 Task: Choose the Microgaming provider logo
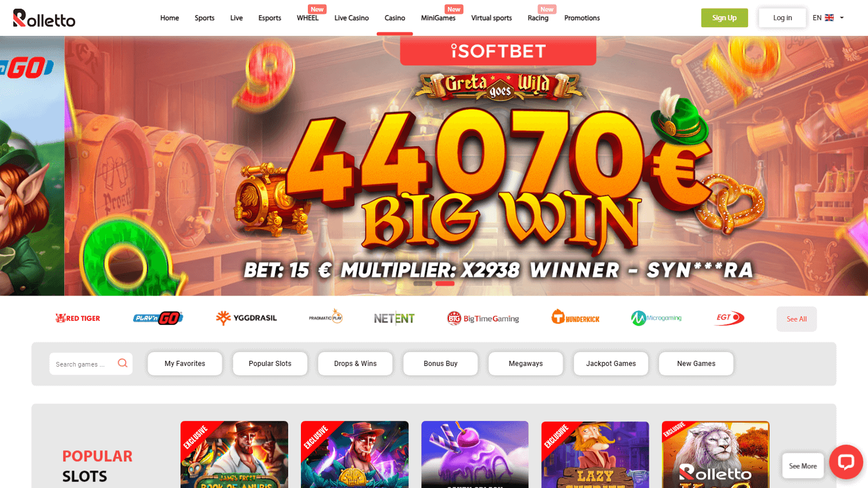click(x=656, y=318)
